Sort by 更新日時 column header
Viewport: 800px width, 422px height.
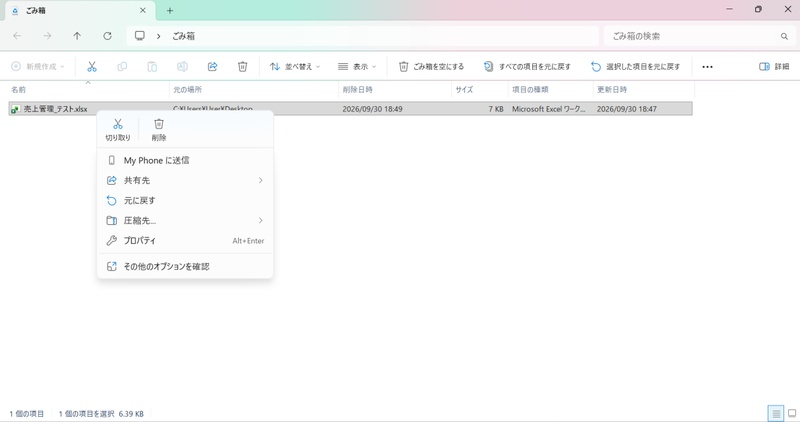(x=644, y=89)
